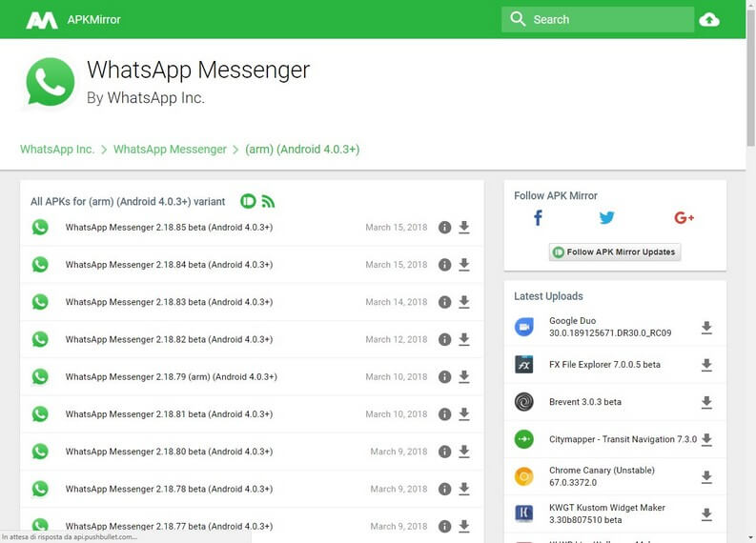756x543 pixels.
Task: Click the Citymapper app thumbnail
Action: click(523, 439)
